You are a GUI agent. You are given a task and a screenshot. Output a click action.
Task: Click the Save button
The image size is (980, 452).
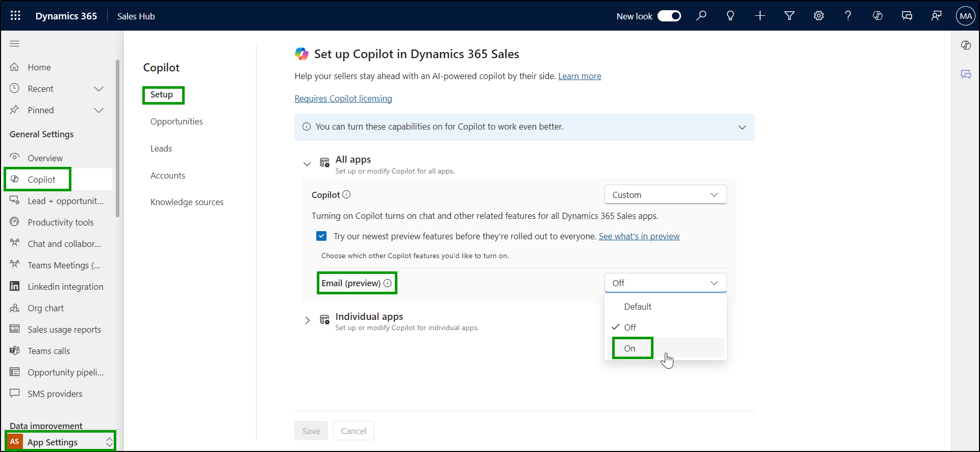pos(311,431)
